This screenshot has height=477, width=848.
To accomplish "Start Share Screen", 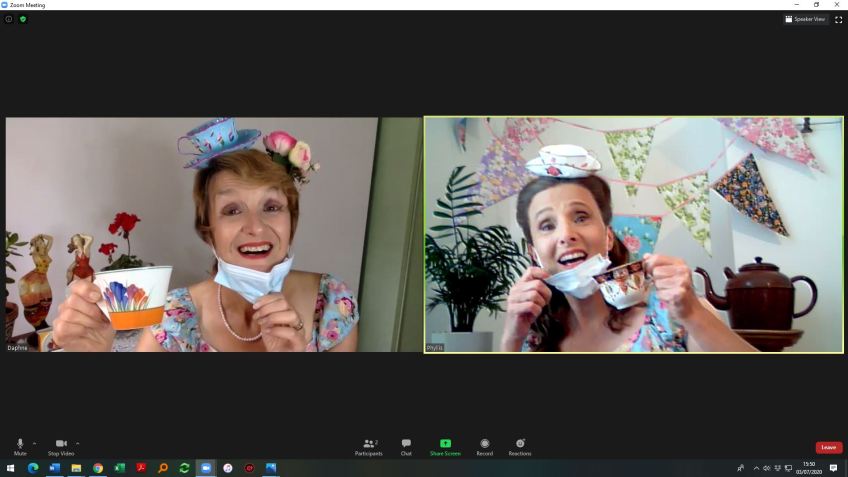I will click(x=445, y=446).
